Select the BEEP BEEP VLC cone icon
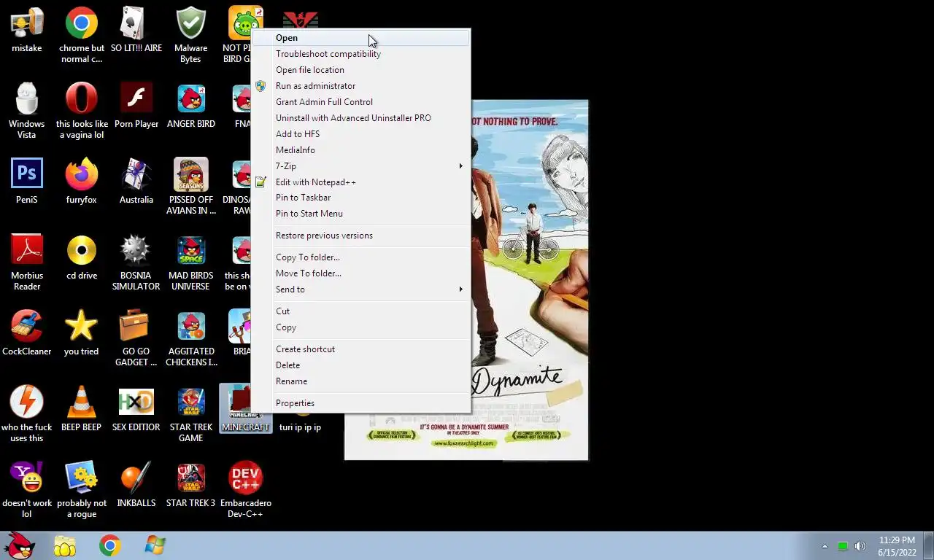The height and width of the screenshot is (560, 934). click(x=82, y=409)
